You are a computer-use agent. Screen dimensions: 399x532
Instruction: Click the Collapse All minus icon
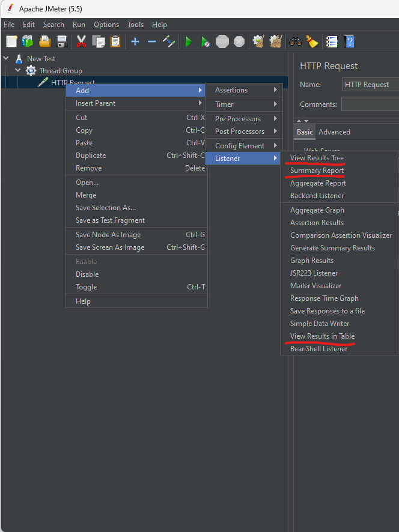152,42
